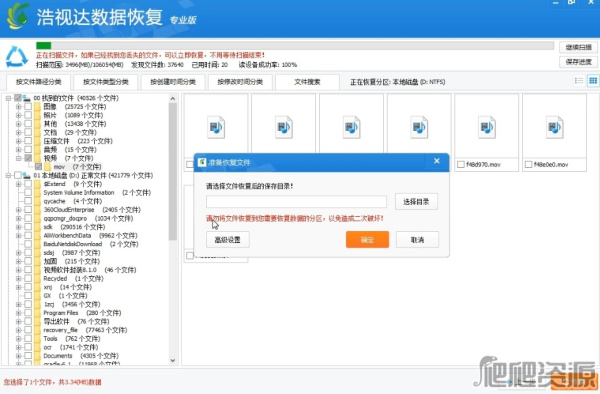Check the Program Files folder checkbox
Viewport: 600px width, 394px height.
[28, 313]
